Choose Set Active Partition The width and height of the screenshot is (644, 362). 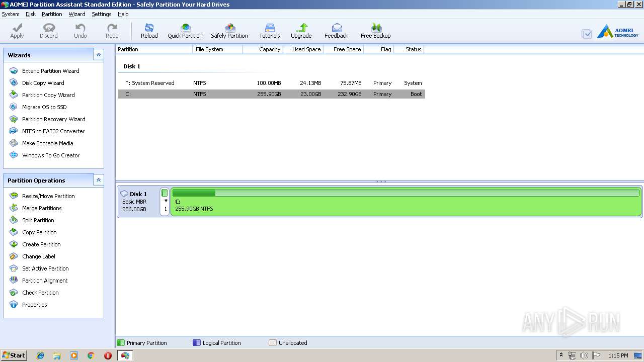[x=45, y=268]
